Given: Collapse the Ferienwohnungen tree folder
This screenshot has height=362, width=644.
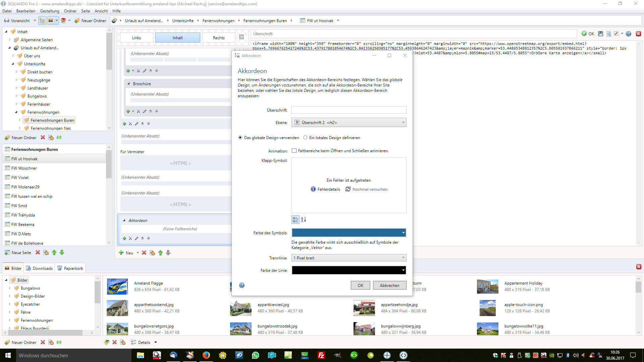Looking at the screenshot, I should pos(16,112).
